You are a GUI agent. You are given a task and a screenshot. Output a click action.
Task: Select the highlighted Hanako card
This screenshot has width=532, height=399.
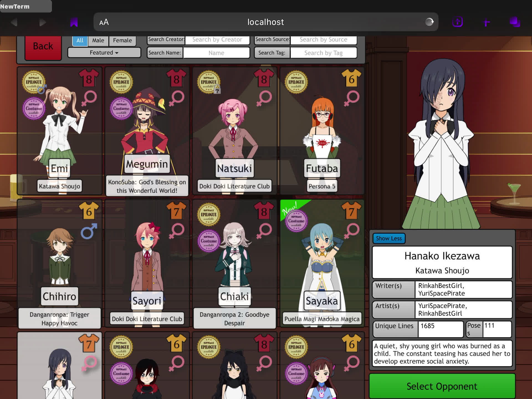coord(60,366)
